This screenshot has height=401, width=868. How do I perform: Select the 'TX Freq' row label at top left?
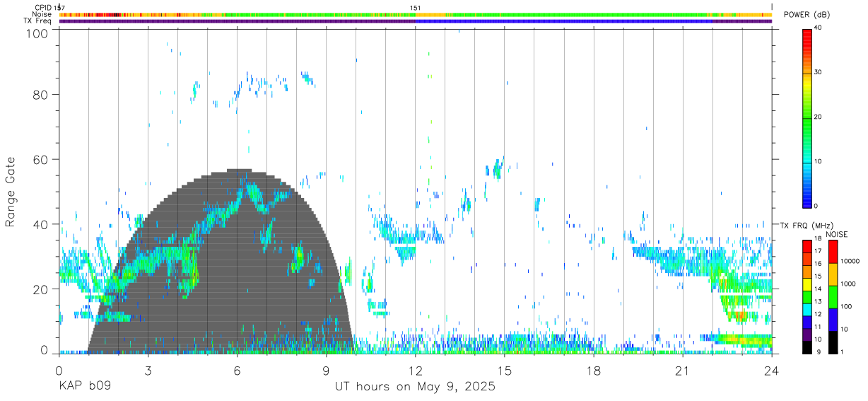tap(37, 21)
